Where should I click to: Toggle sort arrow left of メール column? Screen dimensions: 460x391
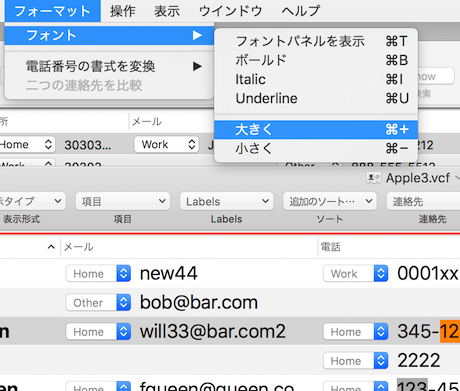[51, 247]
